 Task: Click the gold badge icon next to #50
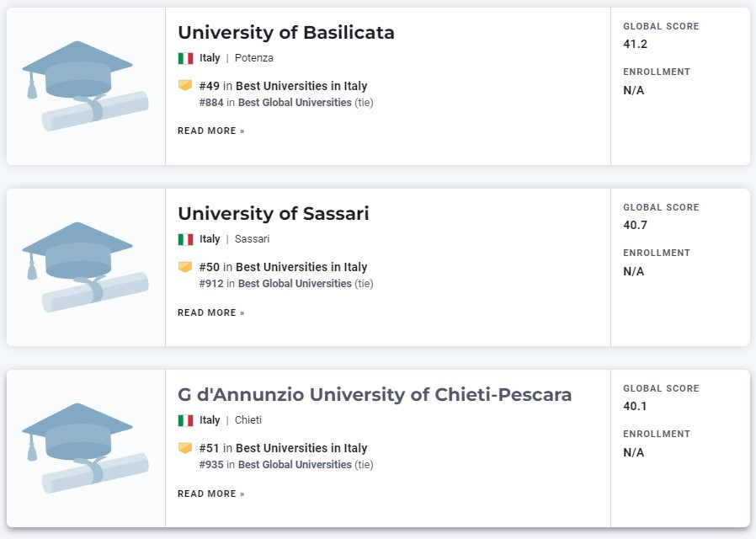(x=185, y=267)
